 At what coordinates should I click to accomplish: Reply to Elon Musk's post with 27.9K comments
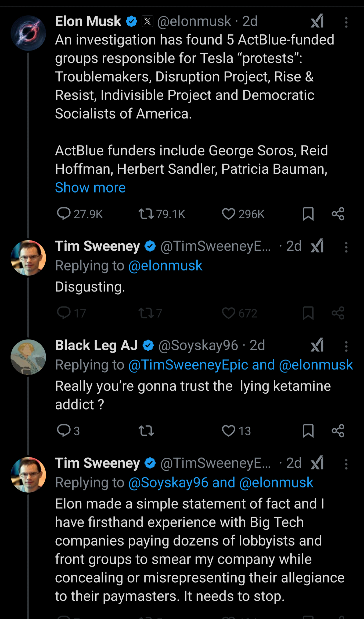coord(64,214)
